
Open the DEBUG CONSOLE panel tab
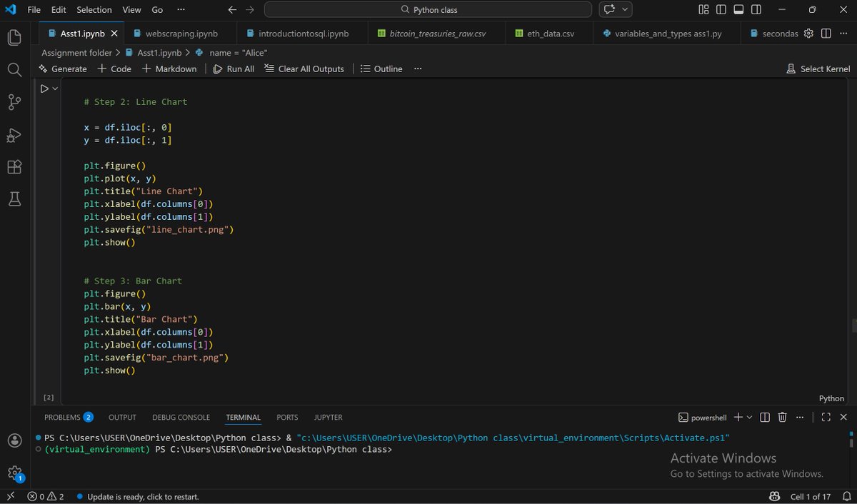(x=181, y=417)
